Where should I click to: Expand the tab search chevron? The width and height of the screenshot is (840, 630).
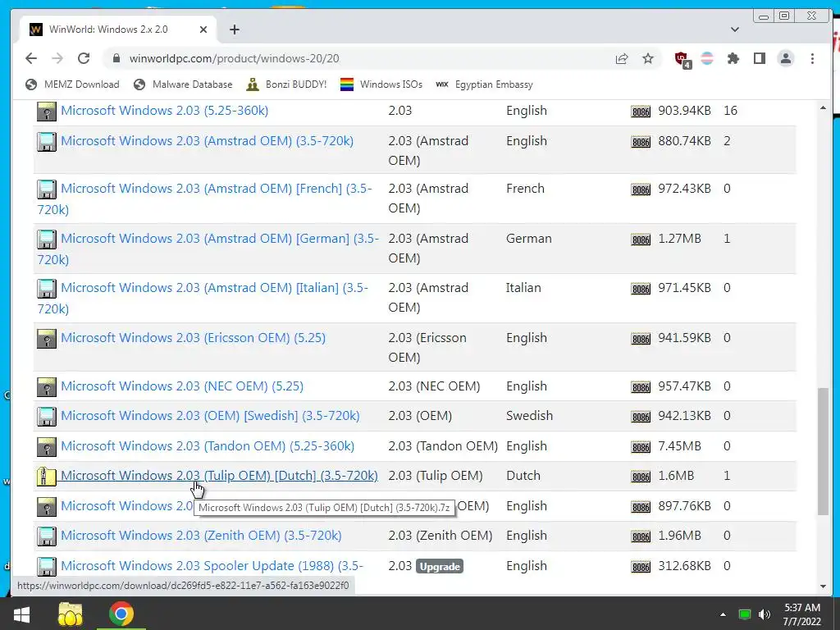coord(735,30)
